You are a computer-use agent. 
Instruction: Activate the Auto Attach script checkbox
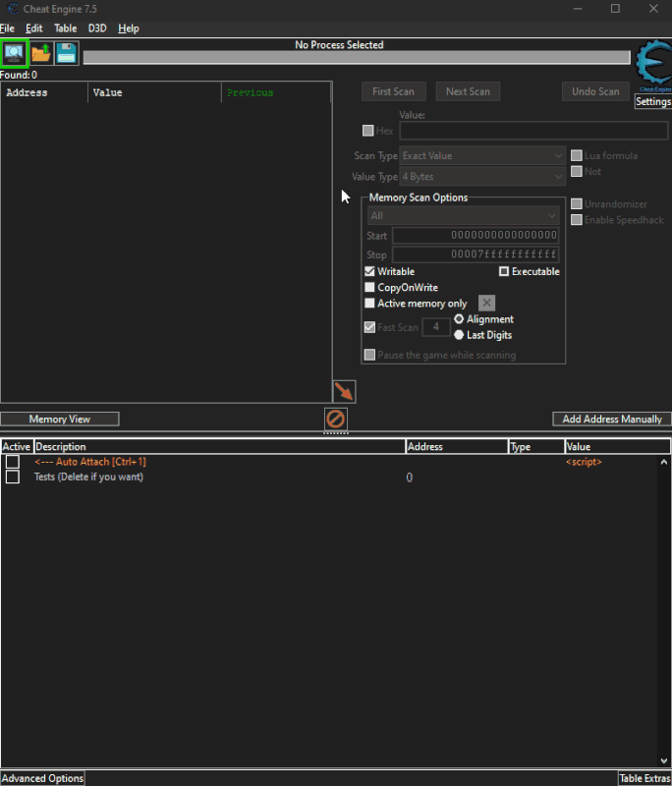click(x=13, y=461)
